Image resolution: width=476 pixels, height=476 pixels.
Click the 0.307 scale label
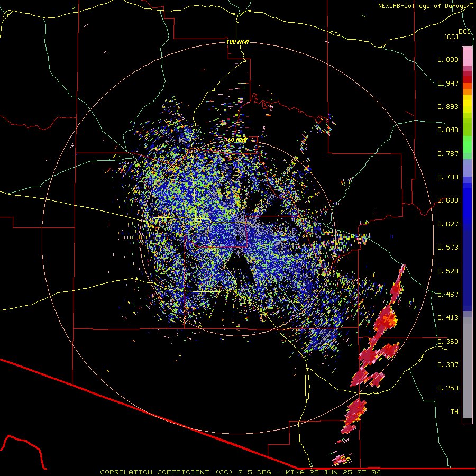[x=448, y=365]
